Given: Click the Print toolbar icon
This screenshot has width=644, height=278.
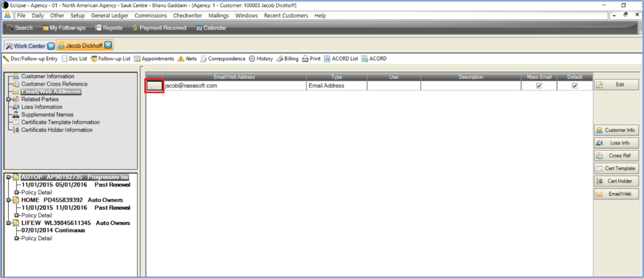Looking at the screenshot, I should [305, 59].
